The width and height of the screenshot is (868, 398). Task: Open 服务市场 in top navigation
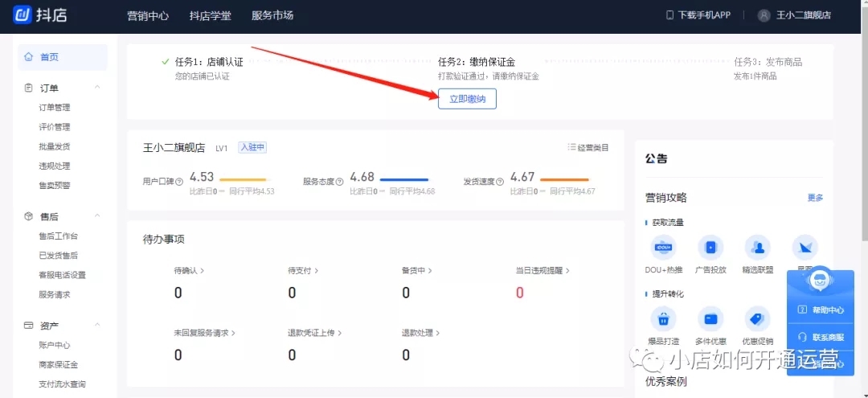(x=272, y=15)
